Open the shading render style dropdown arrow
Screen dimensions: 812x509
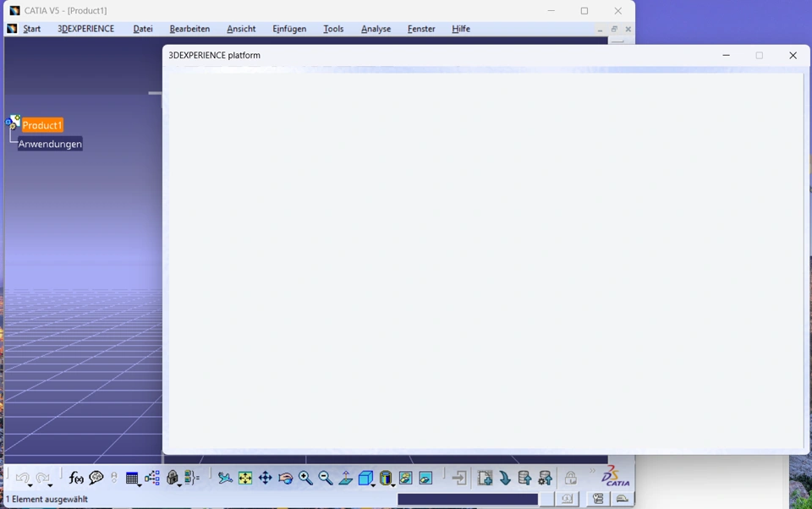tap(393, 485)
